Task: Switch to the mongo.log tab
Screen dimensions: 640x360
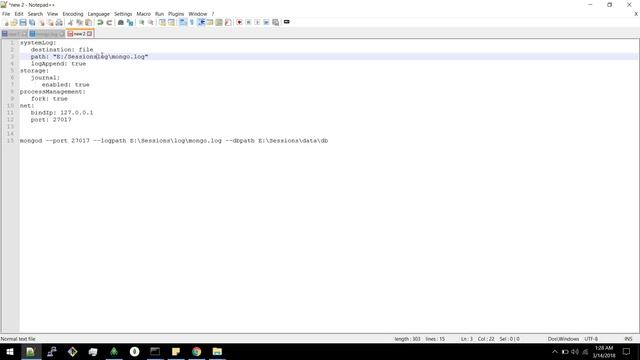Action: [47, 34]
